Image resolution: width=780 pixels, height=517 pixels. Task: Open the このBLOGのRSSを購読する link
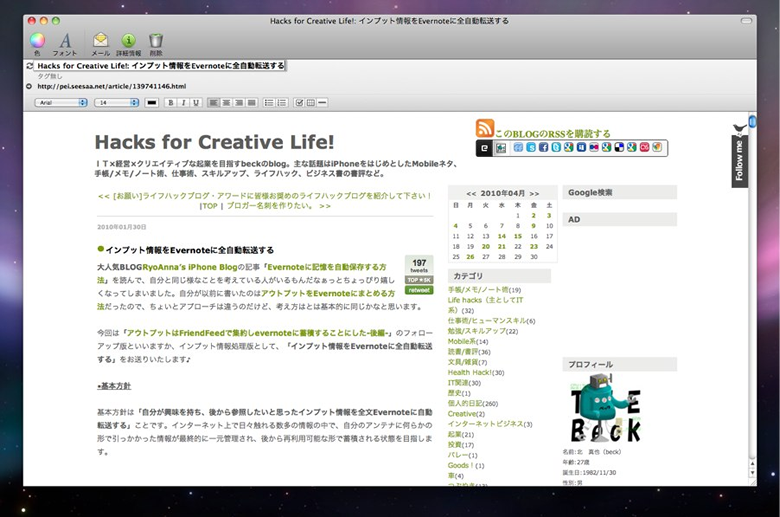552,133
